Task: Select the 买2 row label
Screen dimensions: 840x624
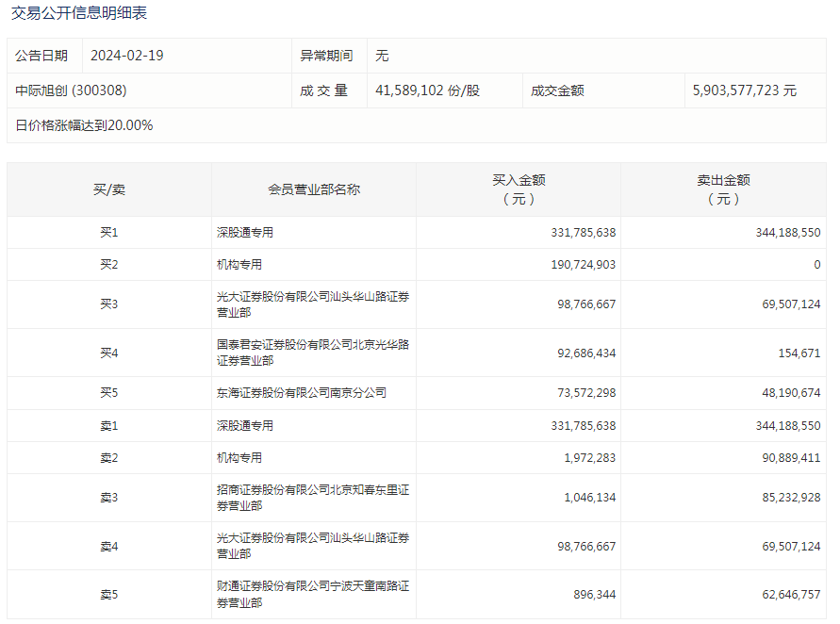Action: [109, 265]
